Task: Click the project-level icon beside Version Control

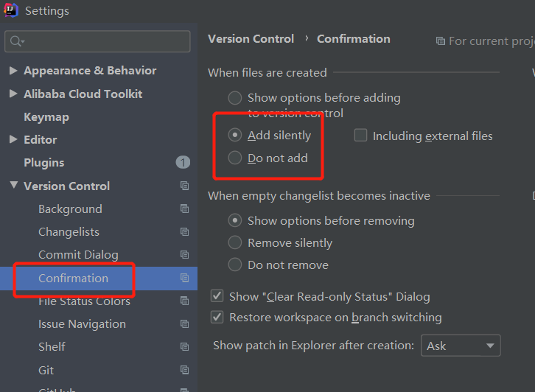Action: point(184,186)
